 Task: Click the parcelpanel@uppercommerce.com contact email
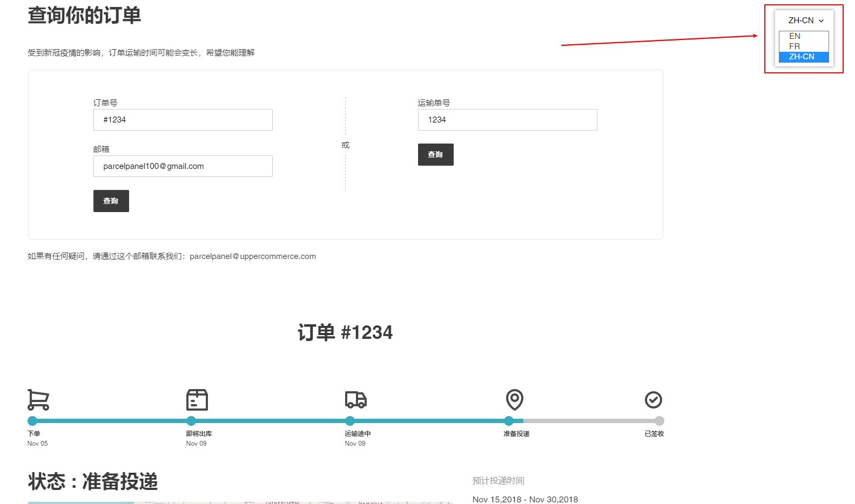tap(253, 256)
